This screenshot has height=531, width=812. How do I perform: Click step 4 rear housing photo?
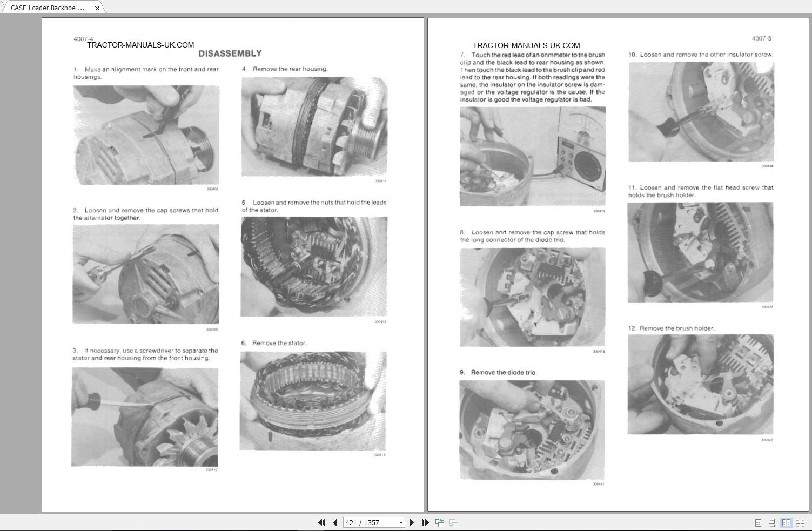pyautogui.click(x=314, y=126)
